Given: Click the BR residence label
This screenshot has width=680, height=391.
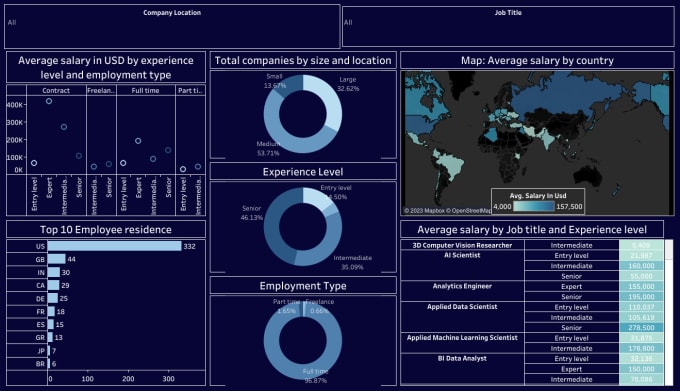Looking at the screenshot, I should 40,364.
